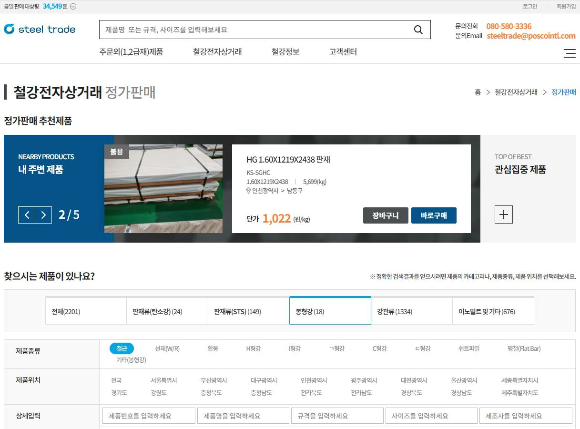Select 대전광역시 location filter
Viewport: 580px width, 429px height.
pyautogui.click(x=414, y=380)
